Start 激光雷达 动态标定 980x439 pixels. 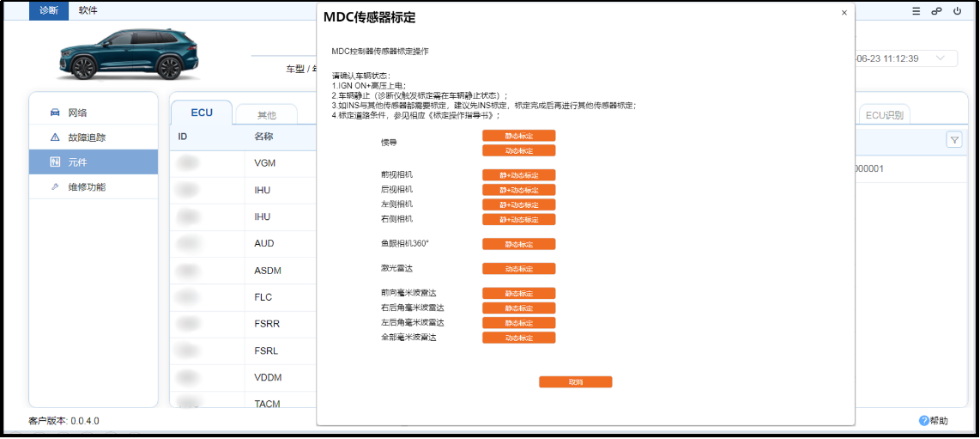pyautogui.click(x=519, y=268)
